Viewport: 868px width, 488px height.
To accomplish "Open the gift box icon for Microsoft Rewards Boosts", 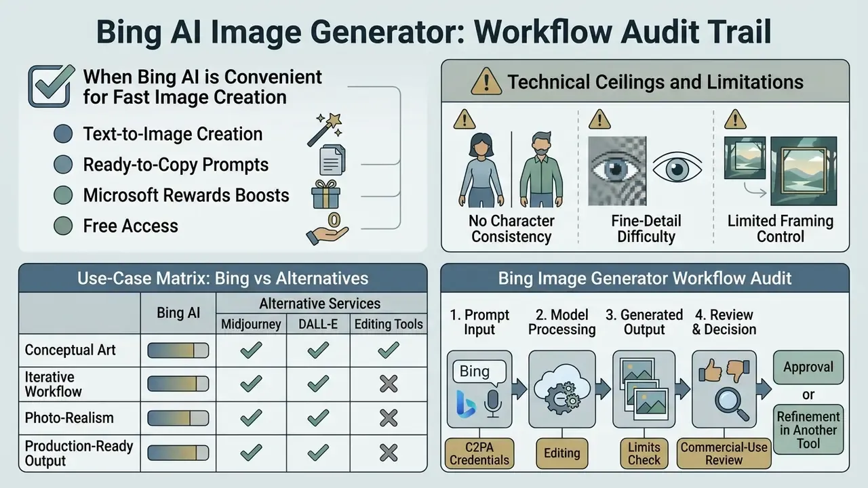I will [325, 195].
